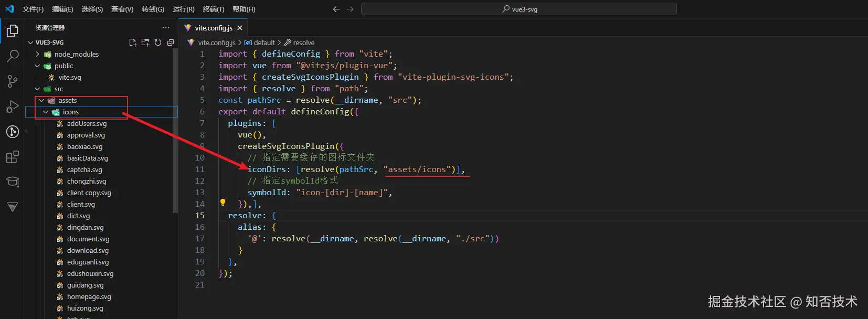The width and height of the screenshot is (868, 319).
Task: Open the 选择(S) menu
Action: pyautogui.click(x=92, y=9)
